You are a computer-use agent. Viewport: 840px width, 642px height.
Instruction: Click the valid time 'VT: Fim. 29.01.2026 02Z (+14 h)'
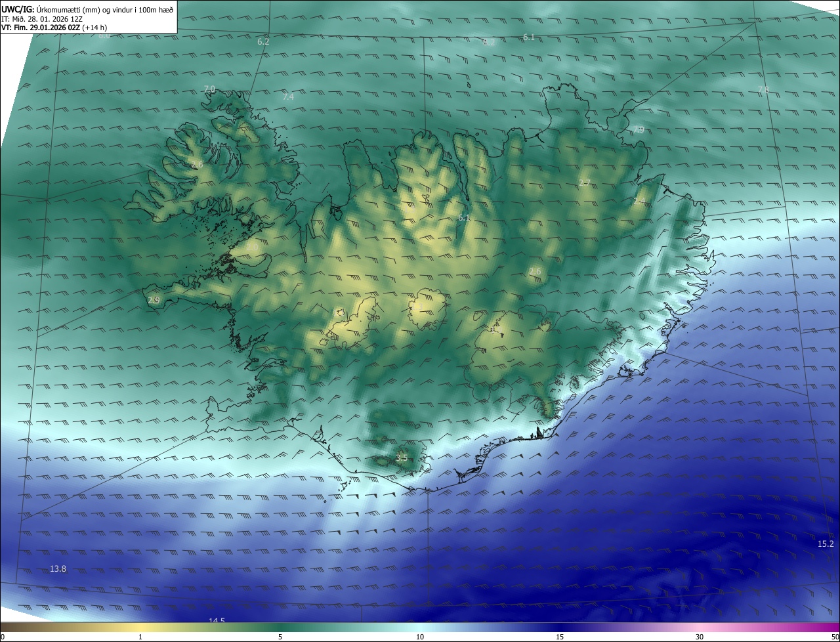(x=54, y=28)
